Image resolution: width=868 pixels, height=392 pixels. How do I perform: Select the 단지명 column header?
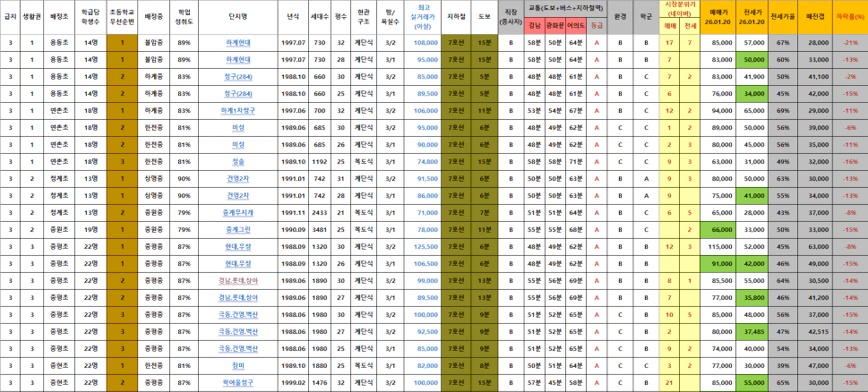point(238,17)
